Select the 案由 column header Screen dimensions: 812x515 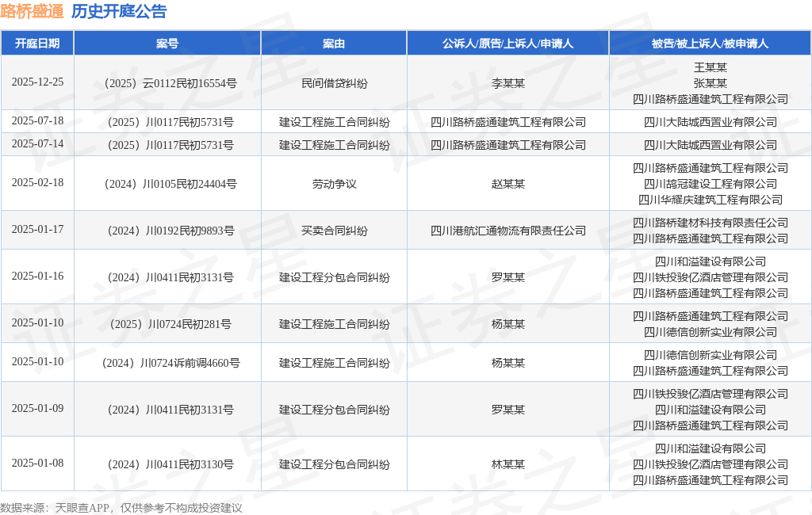334,44
